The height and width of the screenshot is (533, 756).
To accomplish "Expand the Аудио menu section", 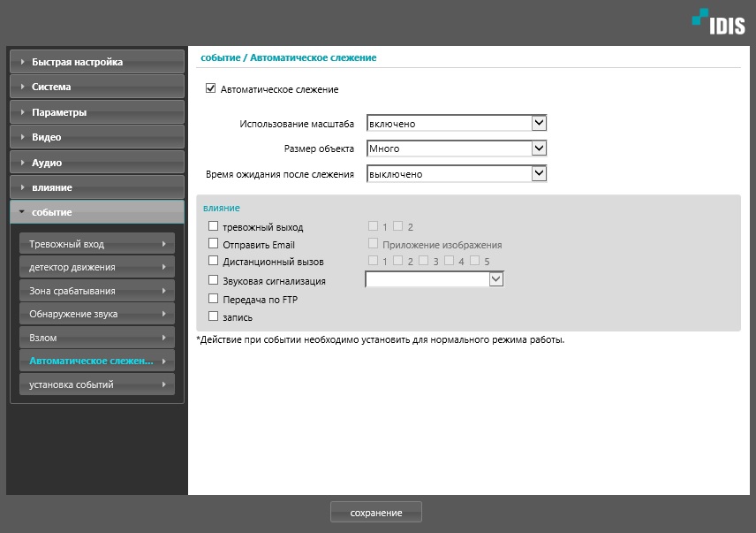I will (x=97, y=163).
